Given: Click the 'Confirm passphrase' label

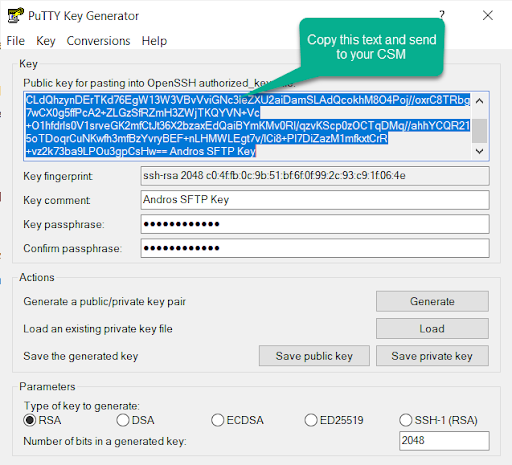Looking at the screenshot, I should [x=73, y=249].
